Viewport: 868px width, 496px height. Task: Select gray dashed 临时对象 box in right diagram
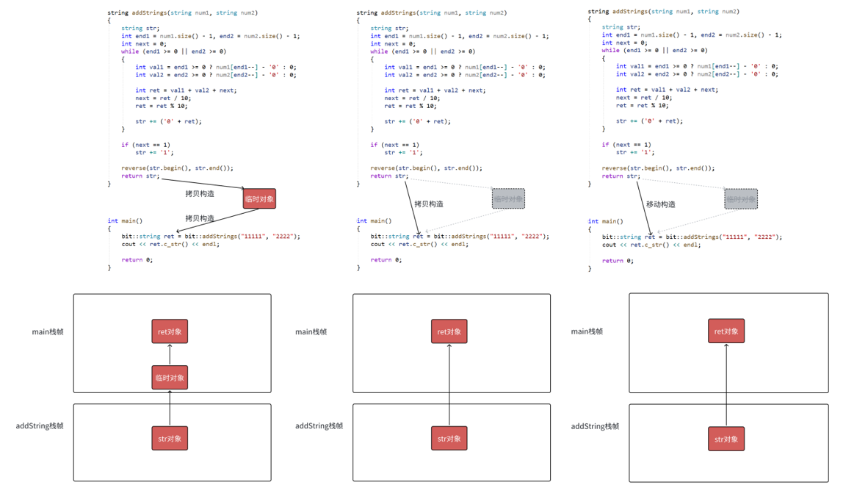(x=741, y=199)
